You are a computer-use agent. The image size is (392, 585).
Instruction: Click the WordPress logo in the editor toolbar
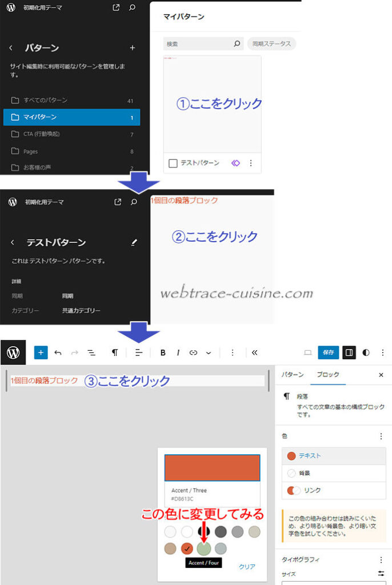coord(13,352)
